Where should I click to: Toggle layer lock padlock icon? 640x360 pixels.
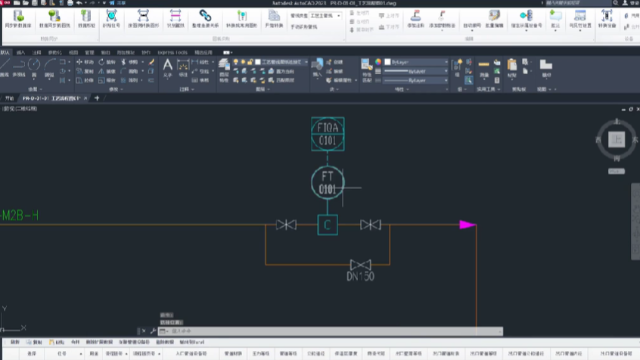pyautogui.click(x=250, y=62)
